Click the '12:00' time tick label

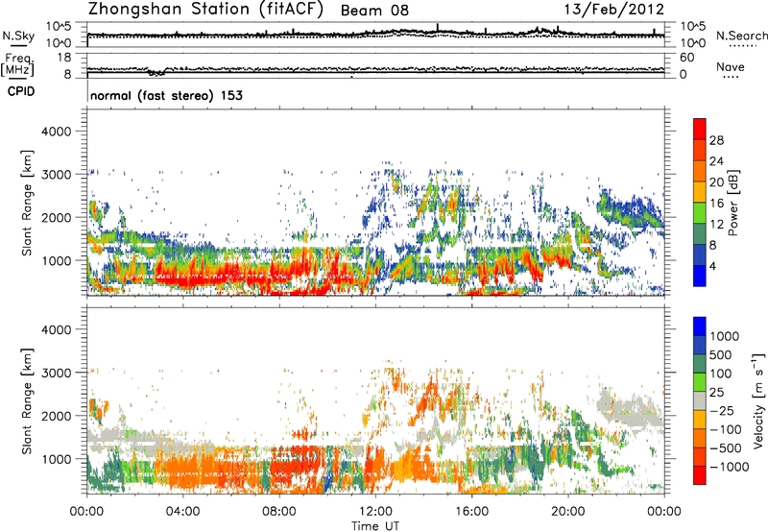(x=375, y=512)
